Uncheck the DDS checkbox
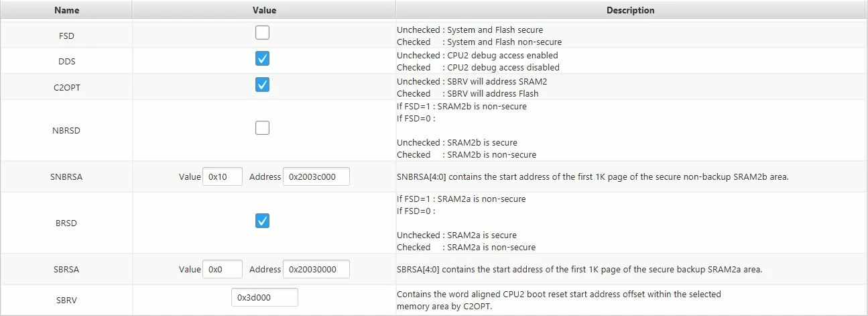868x316 pixels. coord(263,59)
